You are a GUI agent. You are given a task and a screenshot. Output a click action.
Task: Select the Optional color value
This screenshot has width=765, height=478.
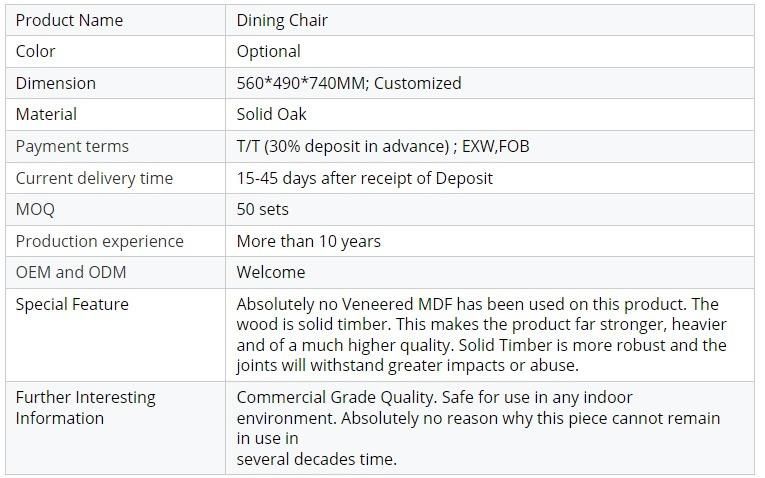pos(268,51)
